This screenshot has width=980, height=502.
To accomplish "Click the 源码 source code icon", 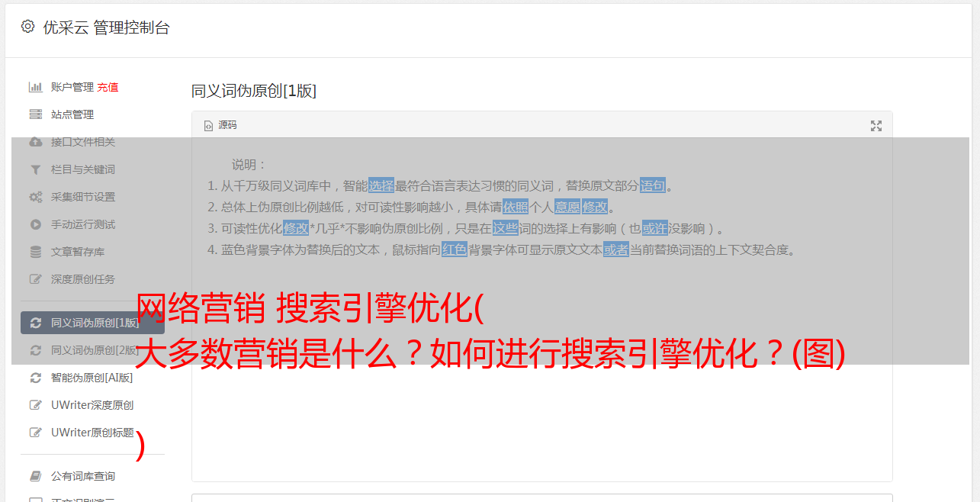I will point(208,126).
